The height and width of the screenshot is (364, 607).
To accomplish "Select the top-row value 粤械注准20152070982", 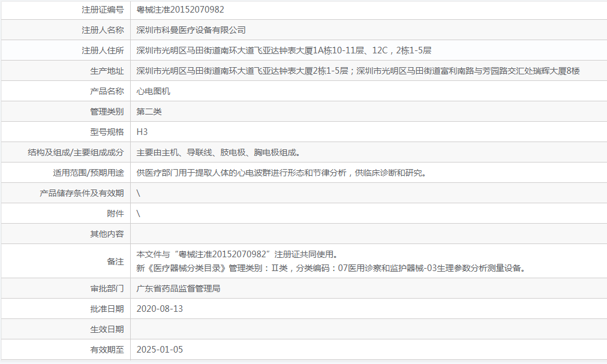I will click(x=180, y=10).
